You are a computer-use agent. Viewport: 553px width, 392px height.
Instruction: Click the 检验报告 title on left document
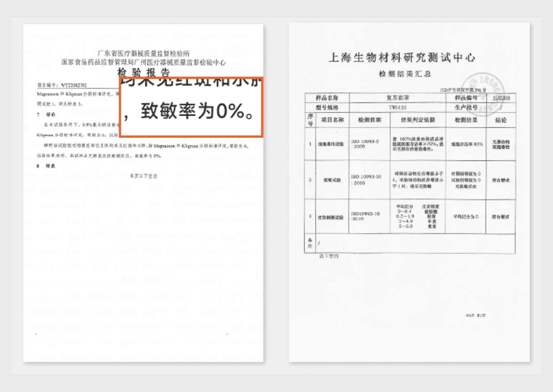pyautogui.click(x=143, y=72)
